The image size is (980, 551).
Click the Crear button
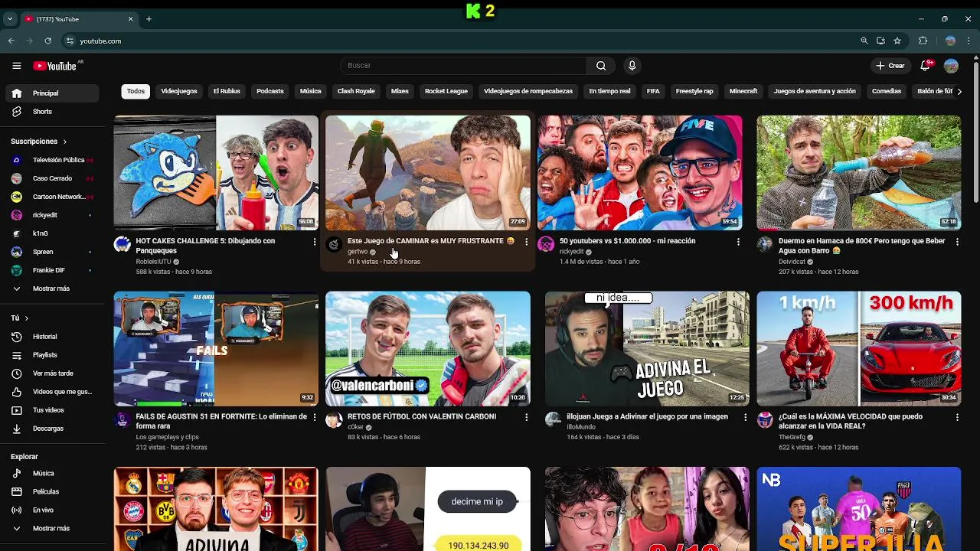point(890,66)
